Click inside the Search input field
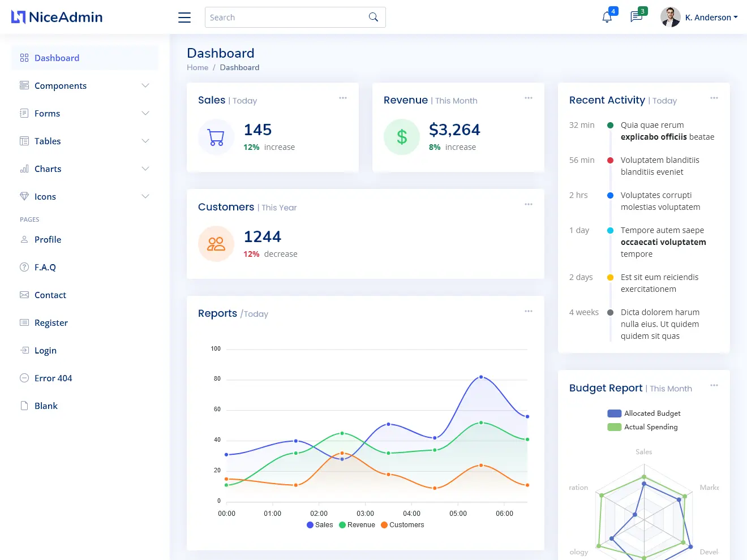 [283, 17]
